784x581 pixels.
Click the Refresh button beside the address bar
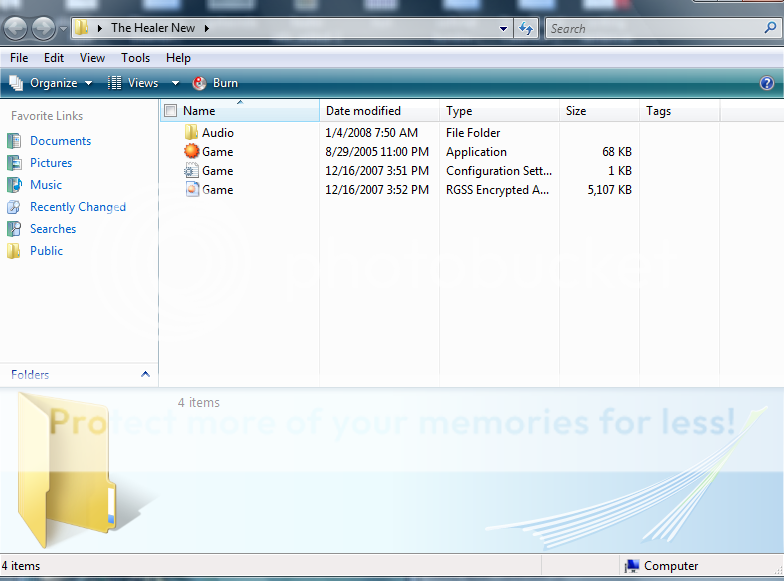click(x=527, y=29)
